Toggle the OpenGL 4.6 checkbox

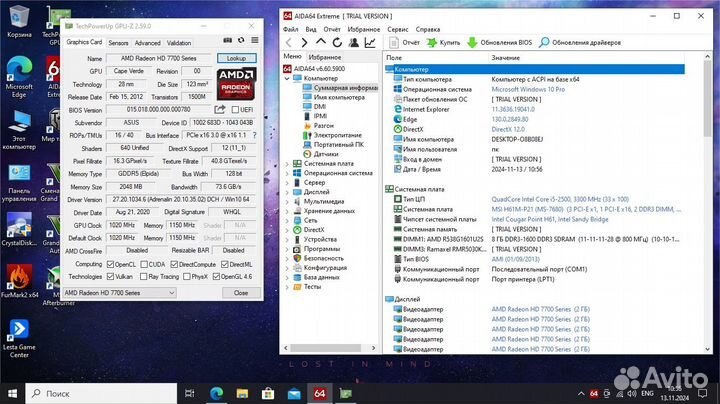[x=216, y=276]
